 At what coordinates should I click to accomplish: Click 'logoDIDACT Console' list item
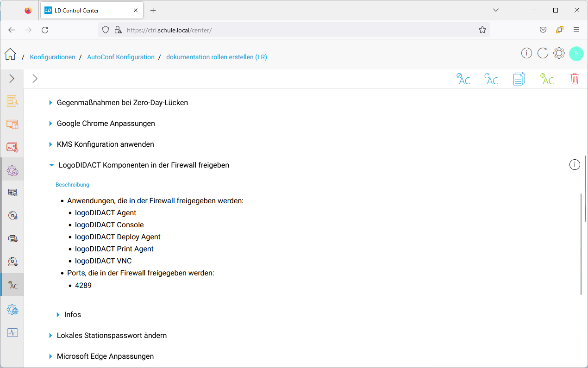coord(109,225)
